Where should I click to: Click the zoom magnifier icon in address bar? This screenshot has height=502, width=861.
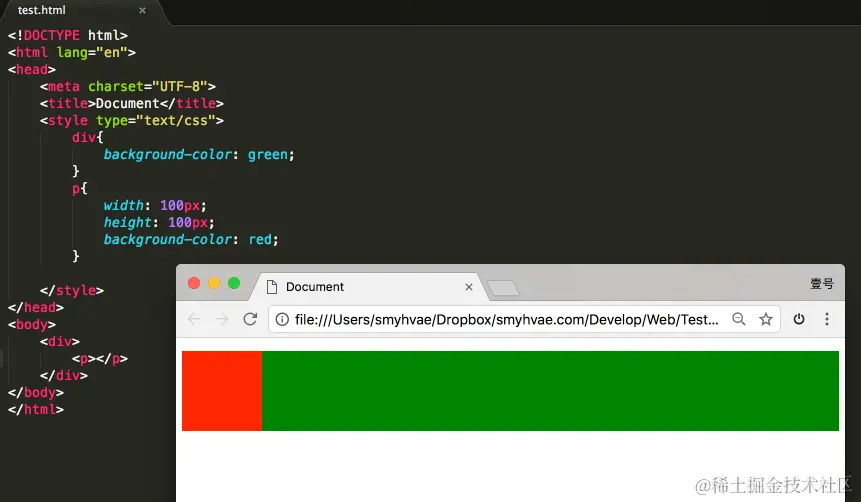coord(739,319)
